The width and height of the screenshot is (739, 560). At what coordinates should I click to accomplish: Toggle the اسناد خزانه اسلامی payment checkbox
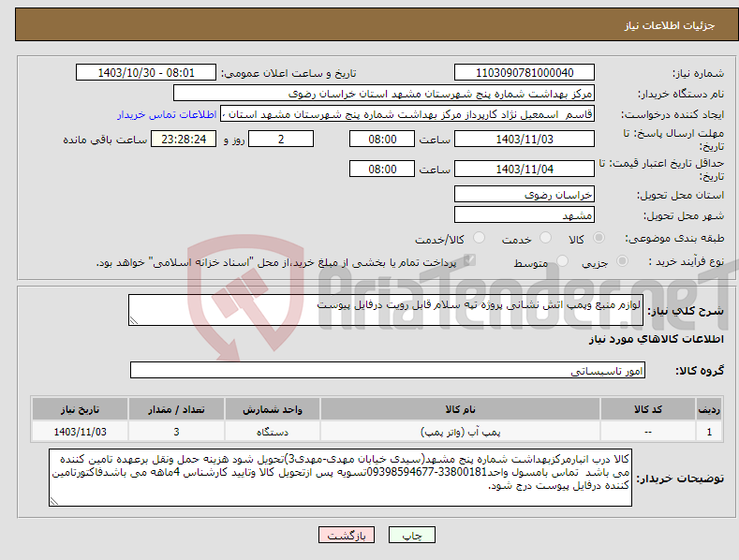click(x=469, y=260)
